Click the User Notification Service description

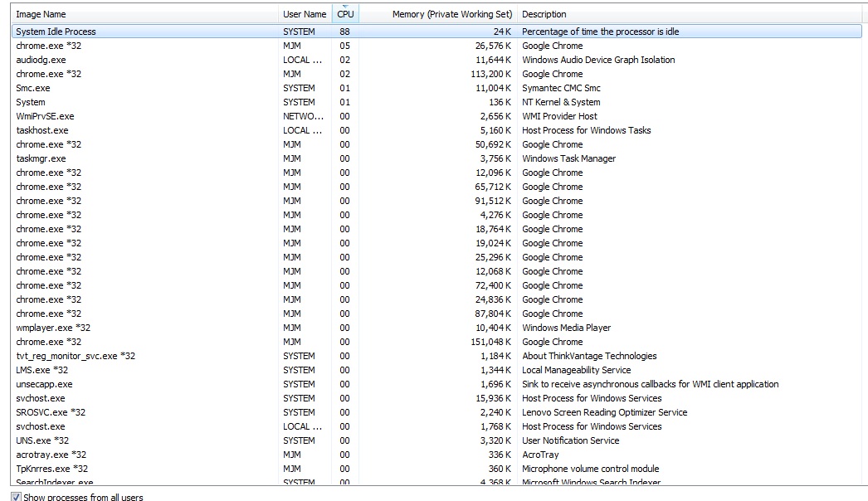(570, 440)
